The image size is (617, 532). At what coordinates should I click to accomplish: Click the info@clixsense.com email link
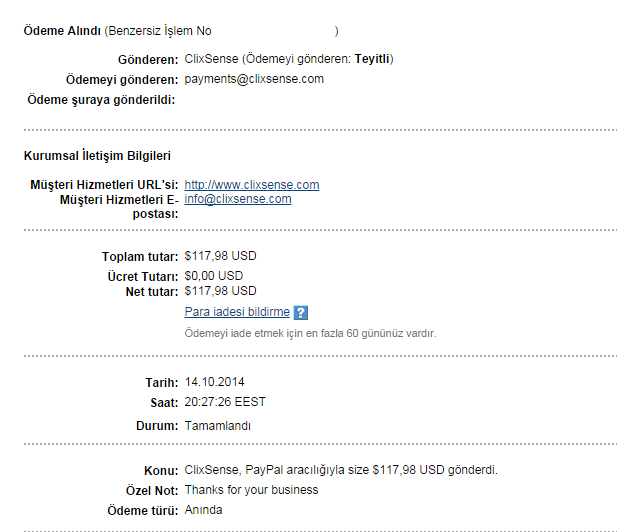pyautogui.click(x=238, y=199)
